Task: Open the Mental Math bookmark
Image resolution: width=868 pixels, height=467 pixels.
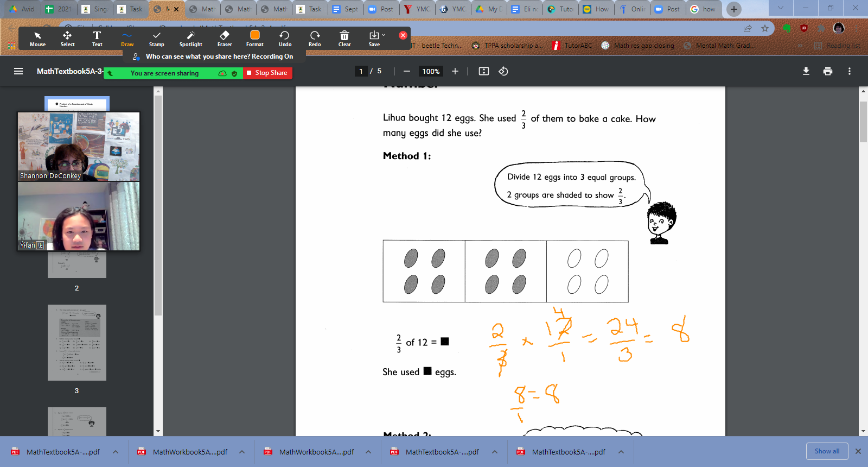Action: (x=719, y=46)
